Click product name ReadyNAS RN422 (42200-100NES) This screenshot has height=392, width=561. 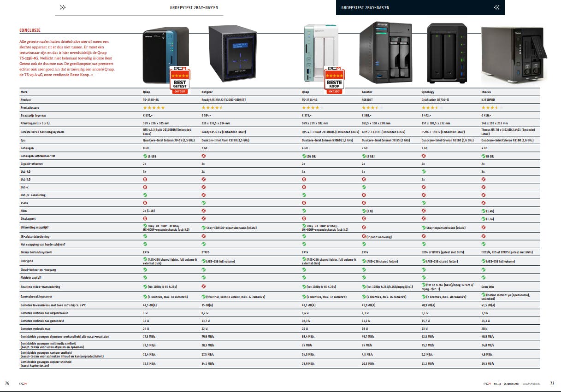click(x=224, y=99)
